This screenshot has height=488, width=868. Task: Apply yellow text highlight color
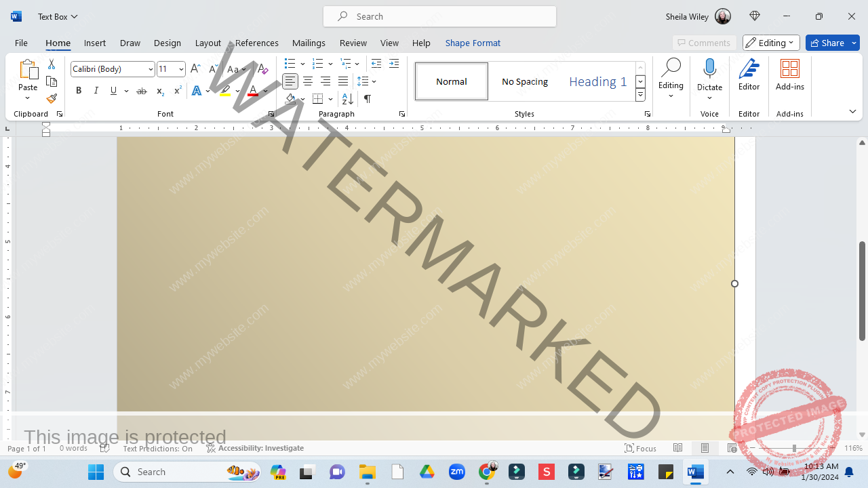(225, 91)
